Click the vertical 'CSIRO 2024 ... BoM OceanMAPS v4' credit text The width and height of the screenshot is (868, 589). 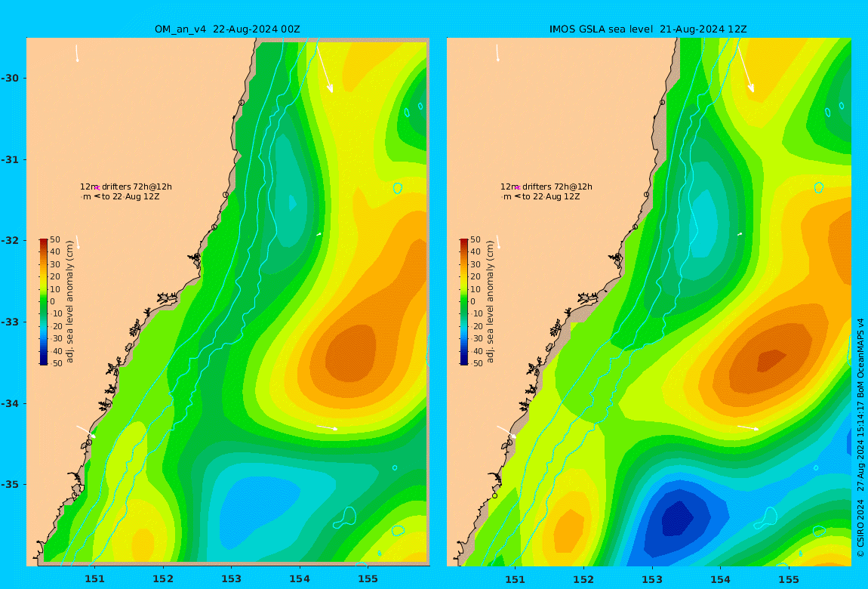click(x=860, y=438)
